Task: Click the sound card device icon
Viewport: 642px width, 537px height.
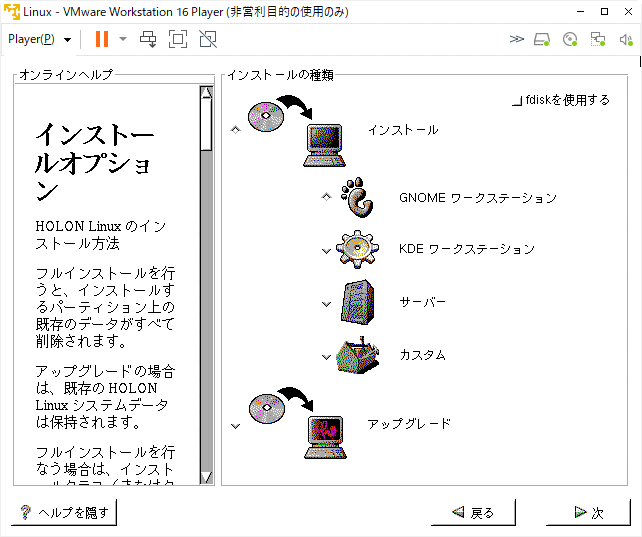Action: (626, 39)
